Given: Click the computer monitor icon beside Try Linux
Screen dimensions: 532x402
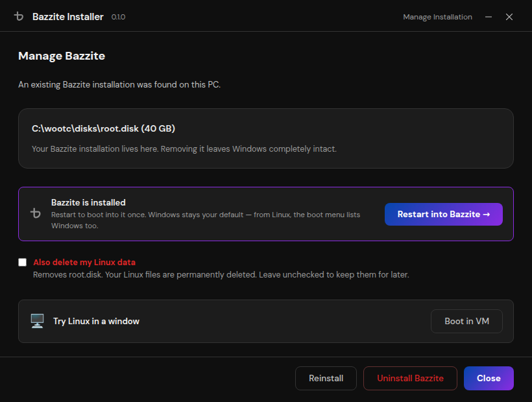Looking at the screenshot, I should pyautogui.click(x=38, y=321).
